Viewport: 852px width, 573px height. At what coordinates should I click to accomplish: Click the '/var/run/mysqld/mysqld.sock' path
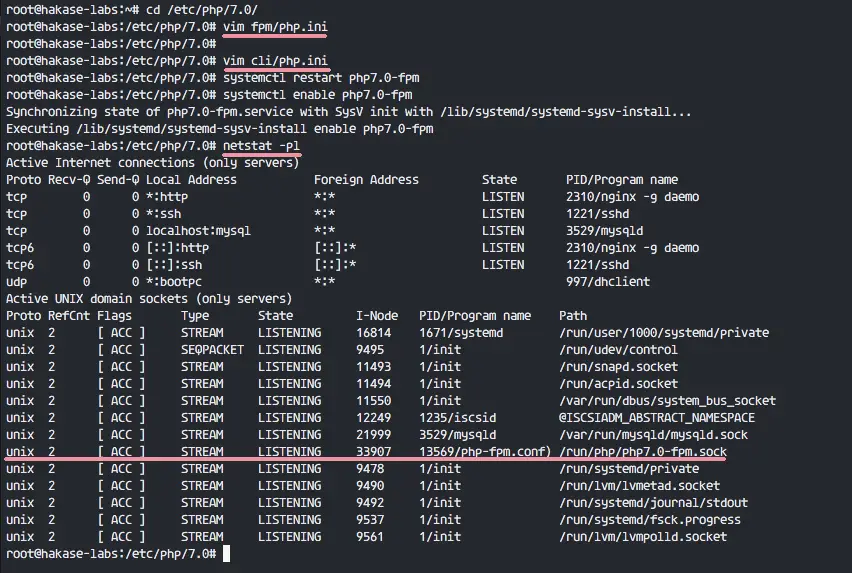[653, 435]
